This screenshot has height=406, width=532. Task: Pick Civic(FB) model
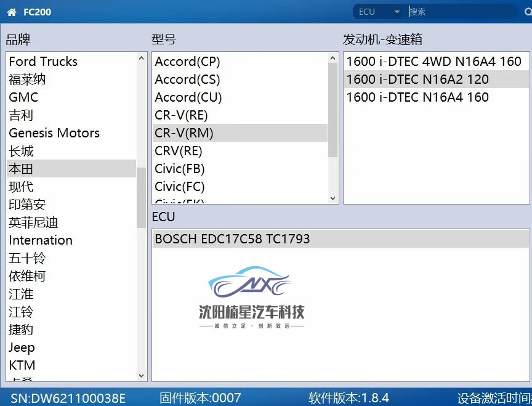(x=180, y=169)
